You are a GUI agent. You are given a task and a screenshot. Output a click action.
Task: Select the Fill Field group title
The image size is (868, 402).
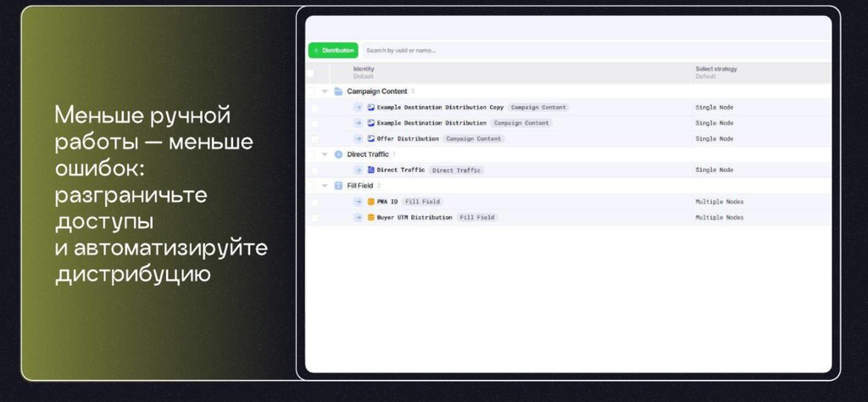pyautogui.click(x=359, y=186)
